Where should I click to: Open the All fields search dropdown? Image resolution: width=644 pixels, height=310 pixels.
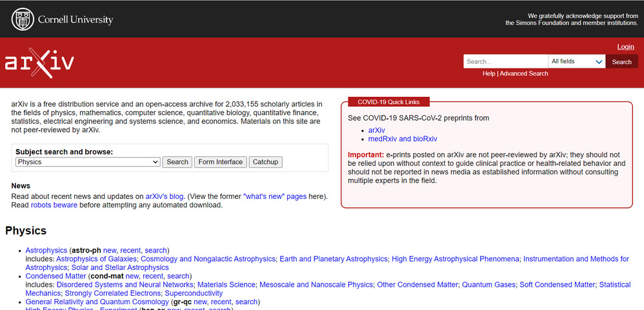(x=576, y=62)
